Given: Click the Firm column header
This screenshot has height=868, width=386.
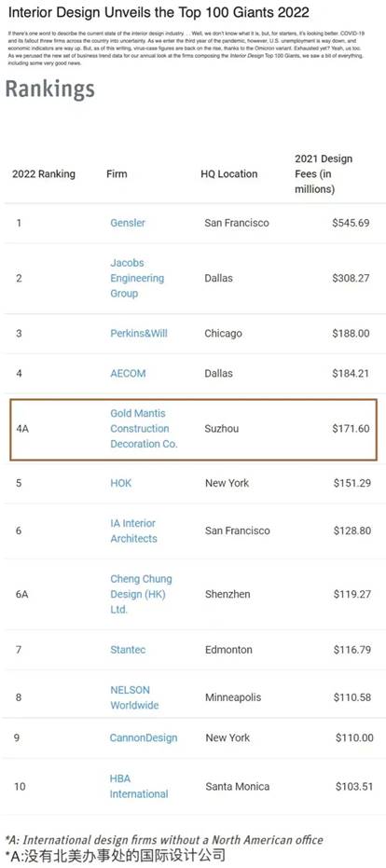Looking at the screenshot, I should 117,173.
